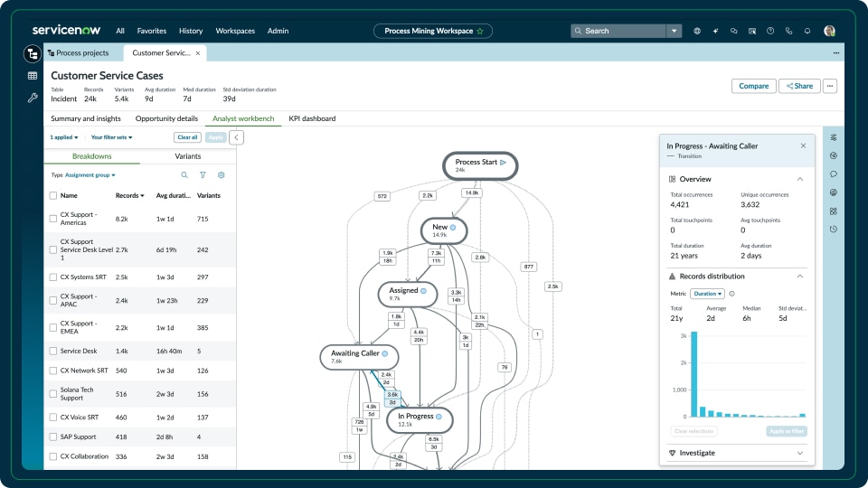Expand the Investigate section
This screenshot has height=488, width=868.
(799, 453)
